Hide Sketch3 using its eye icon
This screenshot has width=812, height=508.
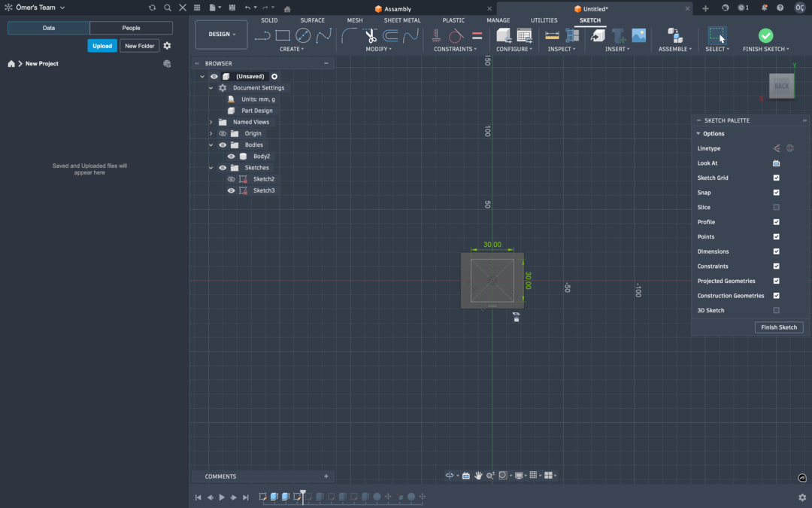[x=231, y=190]
